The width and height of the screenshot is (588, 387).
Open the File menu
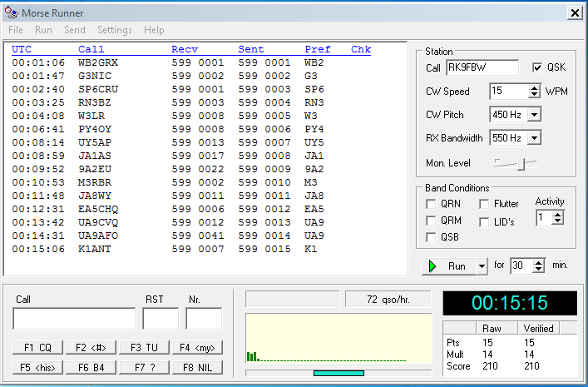click(16, 30)
